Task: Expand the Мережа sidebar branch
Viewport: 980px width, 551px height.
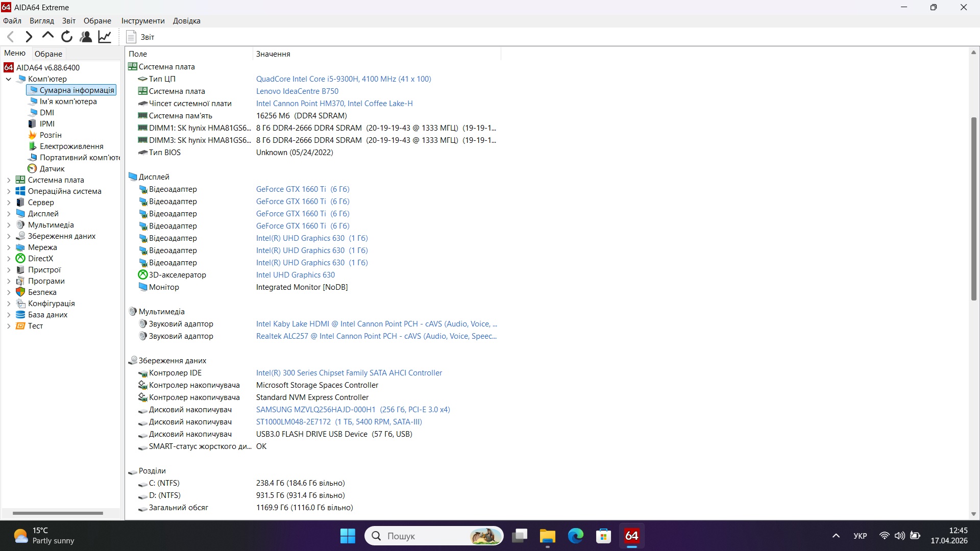Action: [8, 247]
